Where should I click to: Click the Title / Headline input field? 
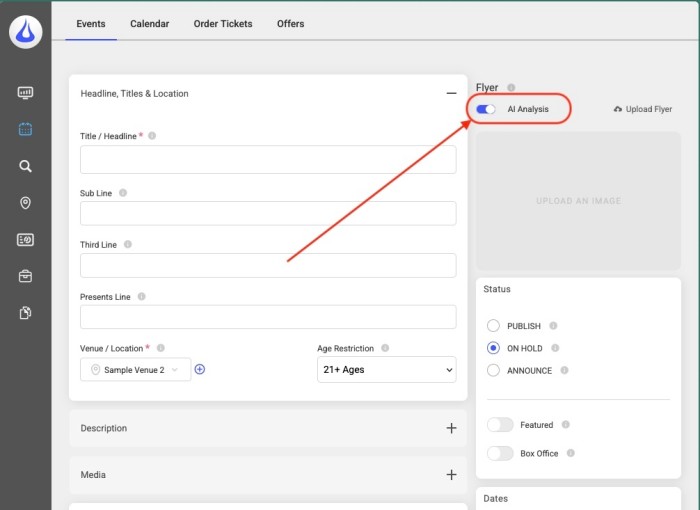pos(268,159)
